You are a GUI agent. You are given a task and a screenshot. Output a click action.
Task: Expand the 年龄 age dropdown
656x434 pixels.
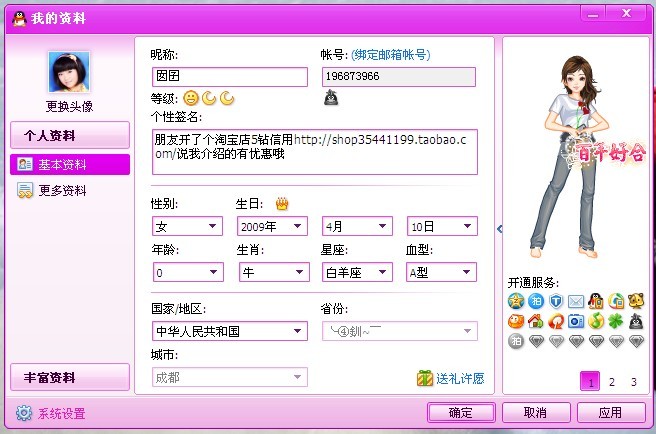[x=188, y=272]
